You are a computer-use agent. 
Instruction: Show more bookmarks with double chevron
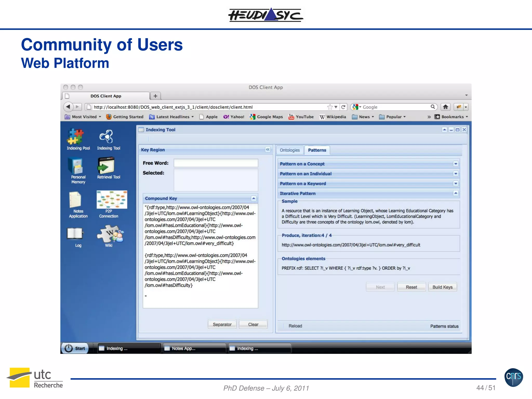point(429,117)
